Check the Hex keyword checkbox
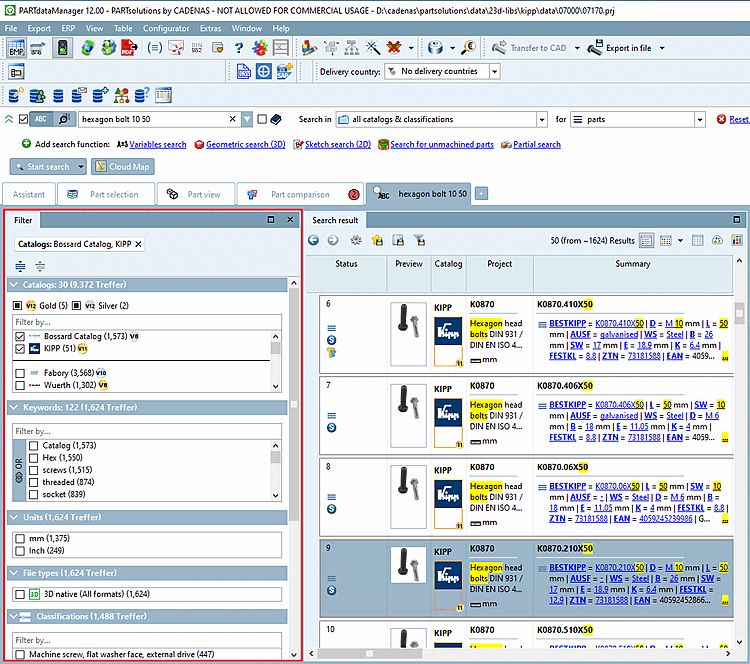Viewport: 750px width, 664px height. click(33, 458)
